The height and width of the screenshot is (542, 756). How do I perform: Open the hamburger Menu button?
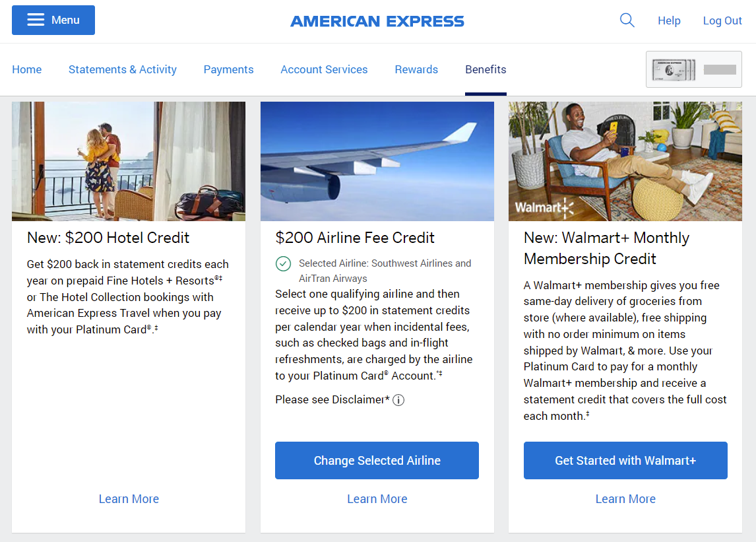pos(53,20)
